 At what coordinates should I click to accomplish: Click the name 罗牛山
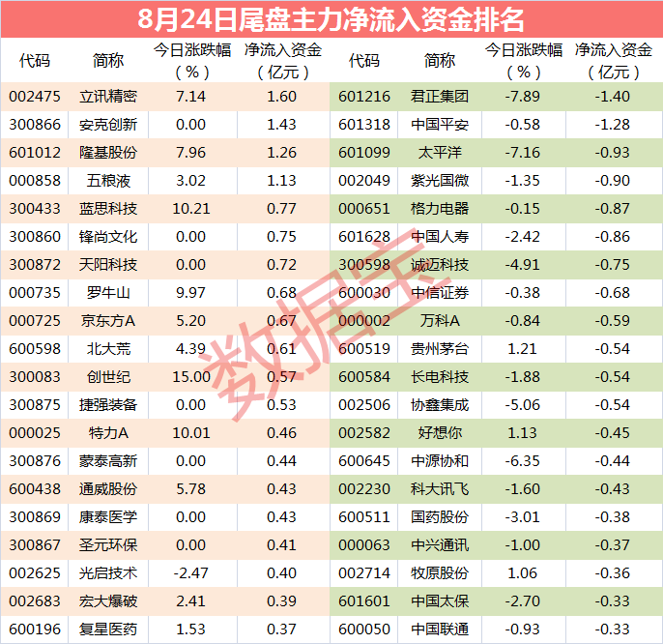108,293
